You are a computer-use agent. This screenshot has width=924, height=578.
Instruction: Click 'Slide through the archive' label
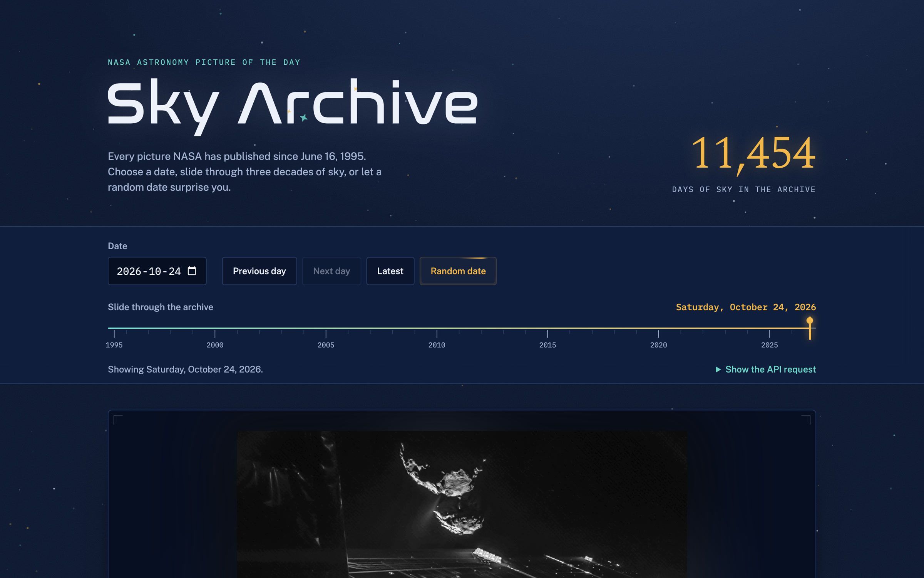(160, 307)
